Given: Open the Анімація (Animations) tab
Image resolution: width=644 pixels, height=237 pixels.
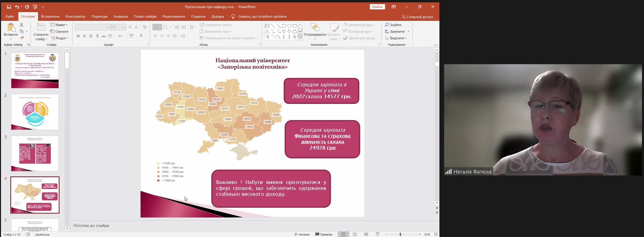Looking at the screenshot, I should coord(120,16).
